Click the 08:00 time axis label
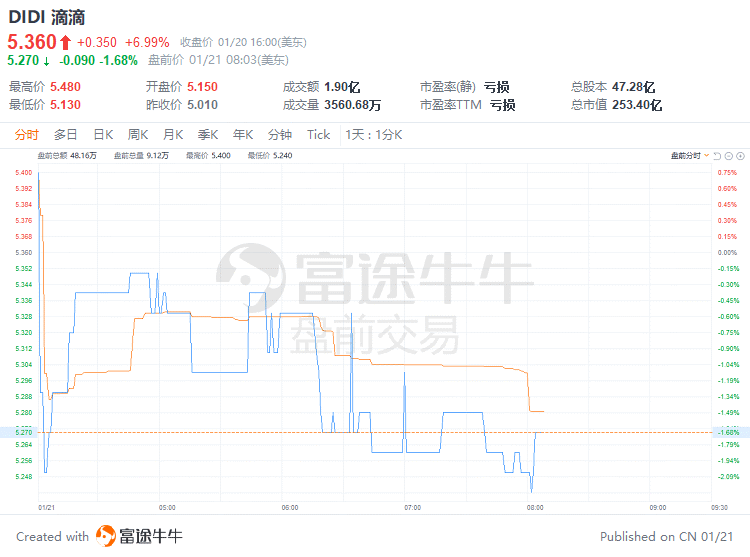 pyautogui.click(x=535, y=507)
